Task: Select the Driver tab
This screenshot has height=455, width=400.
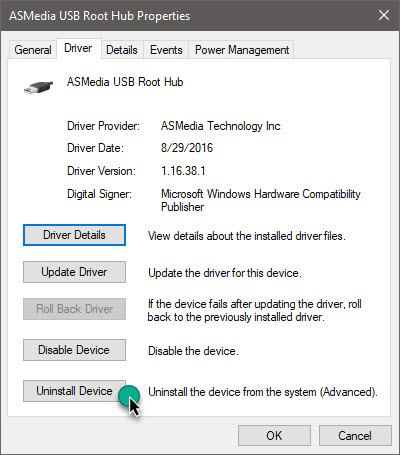Action: [x=78, y=48]
